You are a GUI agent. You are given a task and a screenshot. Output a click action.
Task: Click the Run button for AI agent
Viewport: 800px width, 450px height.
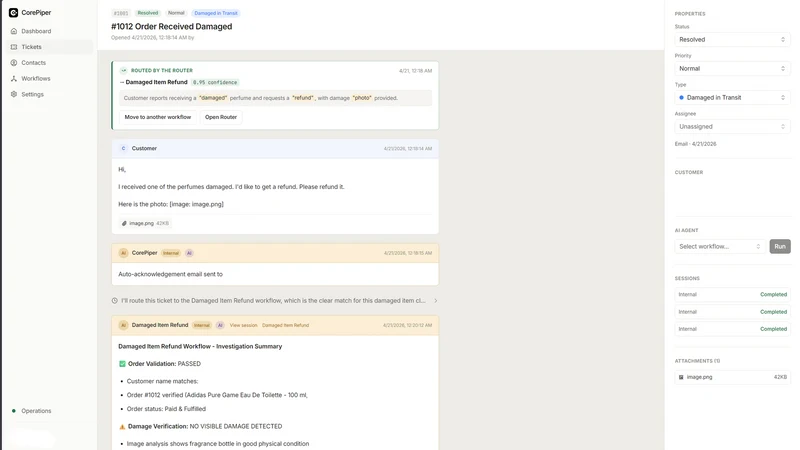(780, 246)
